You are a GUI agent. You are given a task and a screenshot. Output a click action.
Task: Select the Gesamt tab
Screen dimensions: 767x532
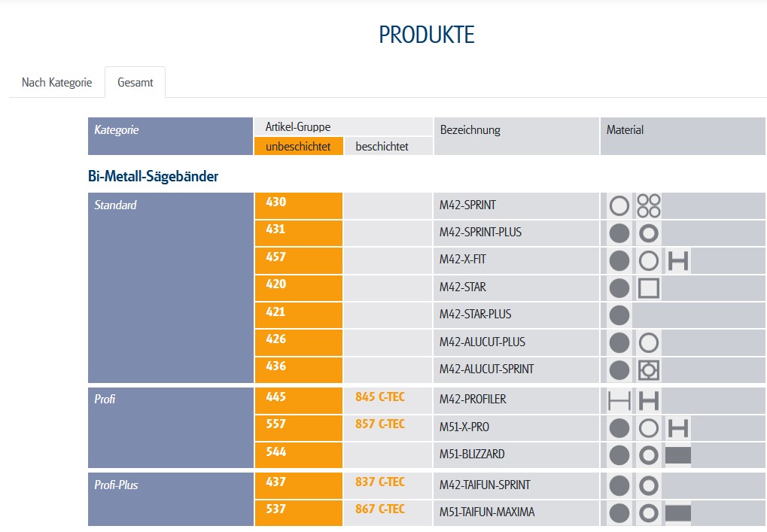click(x=135, y=83)
